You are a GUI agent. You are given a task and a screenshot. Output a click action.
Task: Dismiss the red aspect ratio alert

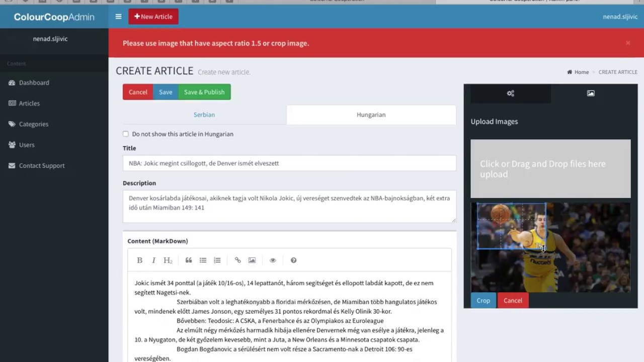(628, 43)
